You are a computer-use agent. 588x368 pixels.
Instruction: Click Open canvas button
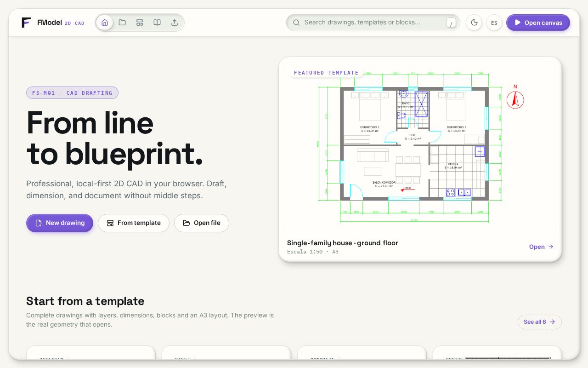(538, 23)
